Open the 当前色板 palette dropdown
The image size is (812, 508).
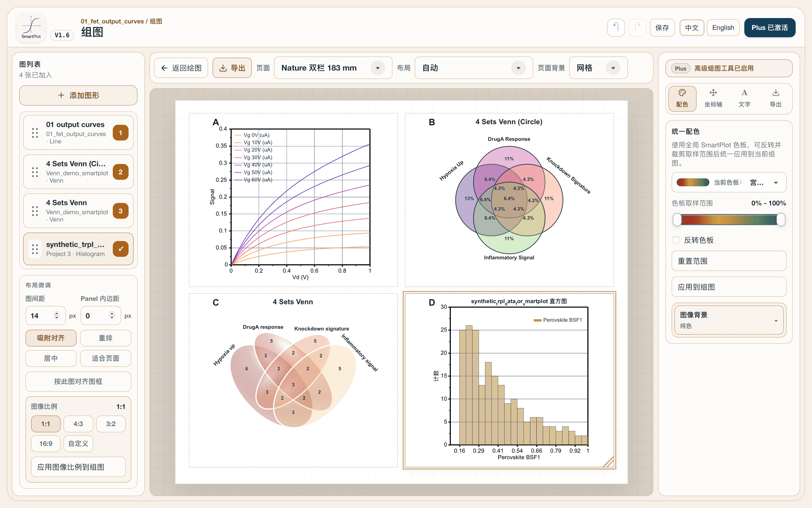point(729,182)
